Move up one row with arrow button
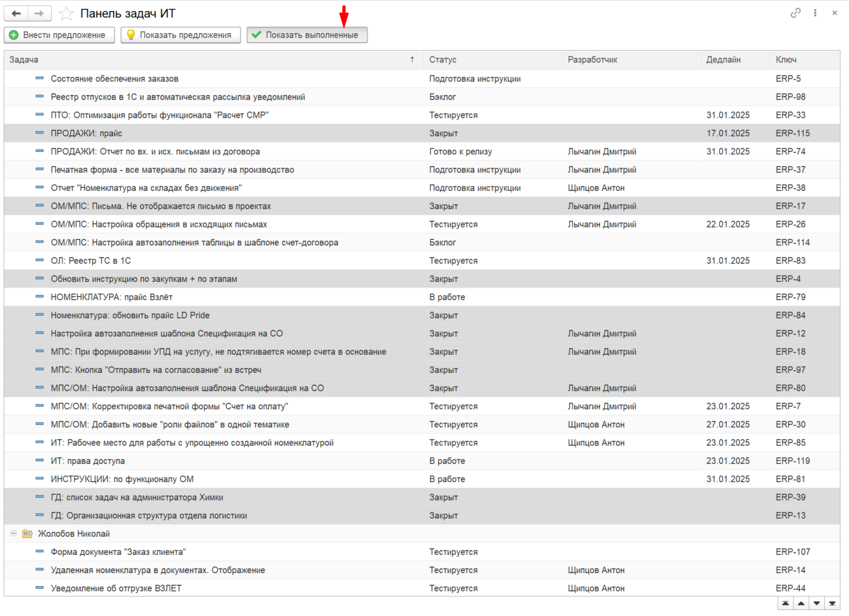 tap(802, 604)
